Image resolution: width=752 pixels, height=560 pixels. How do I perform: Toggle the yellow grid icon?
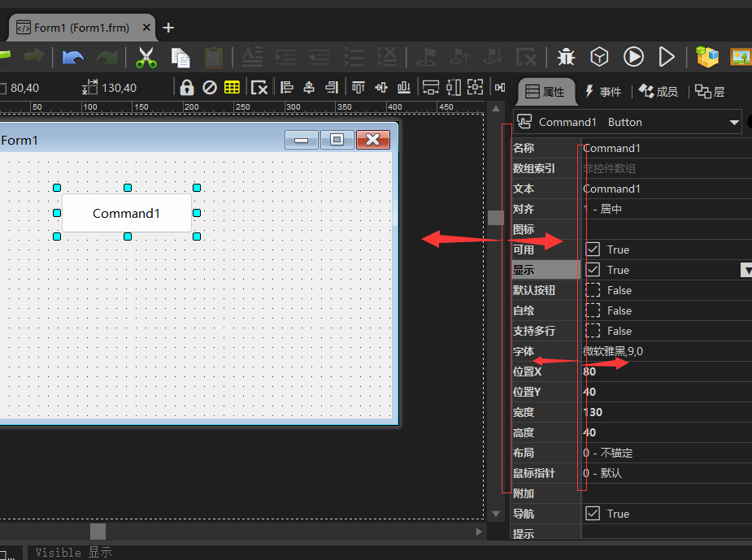(232, 88)
